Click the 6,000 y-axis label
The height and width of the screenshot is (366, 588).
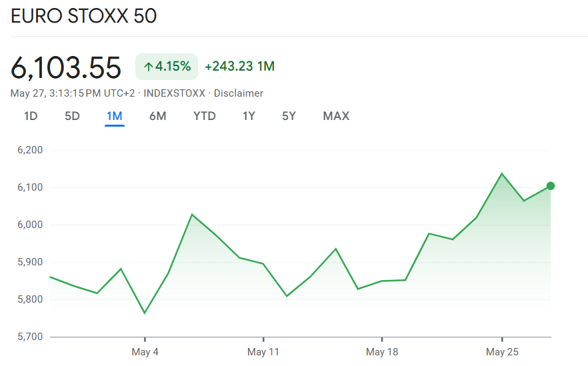[30, 225]
